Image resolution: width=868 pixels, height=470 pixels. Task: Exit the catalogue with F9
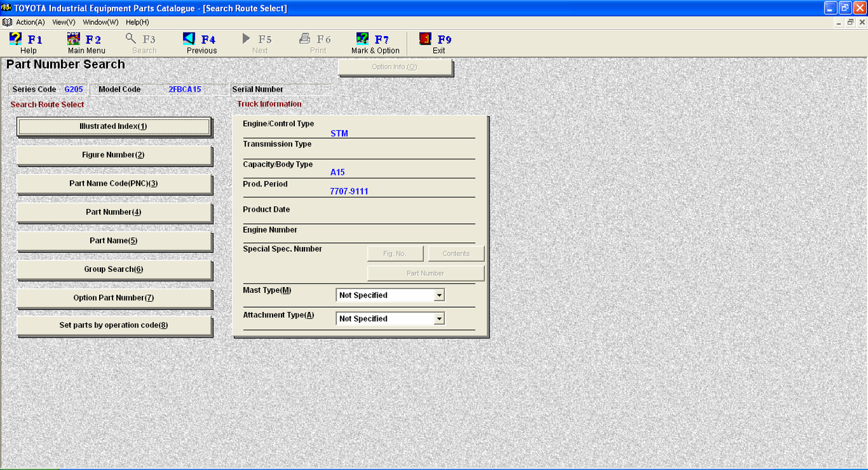click(x=437, y=43)
